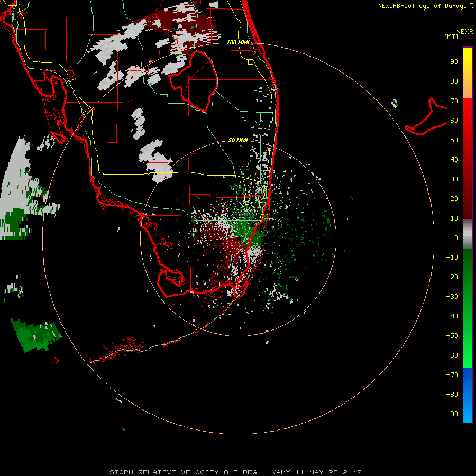
Task: Select the -70 knot scale label
Action: 452,375
